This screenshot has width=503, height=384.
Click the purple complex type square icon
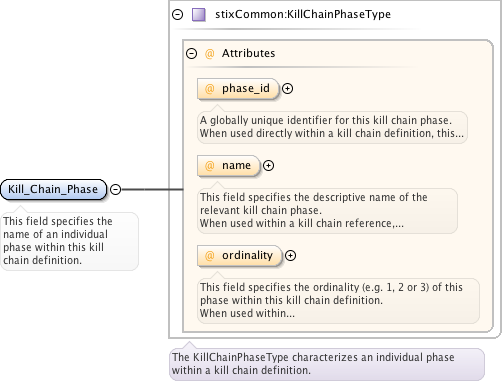(199, 15)
